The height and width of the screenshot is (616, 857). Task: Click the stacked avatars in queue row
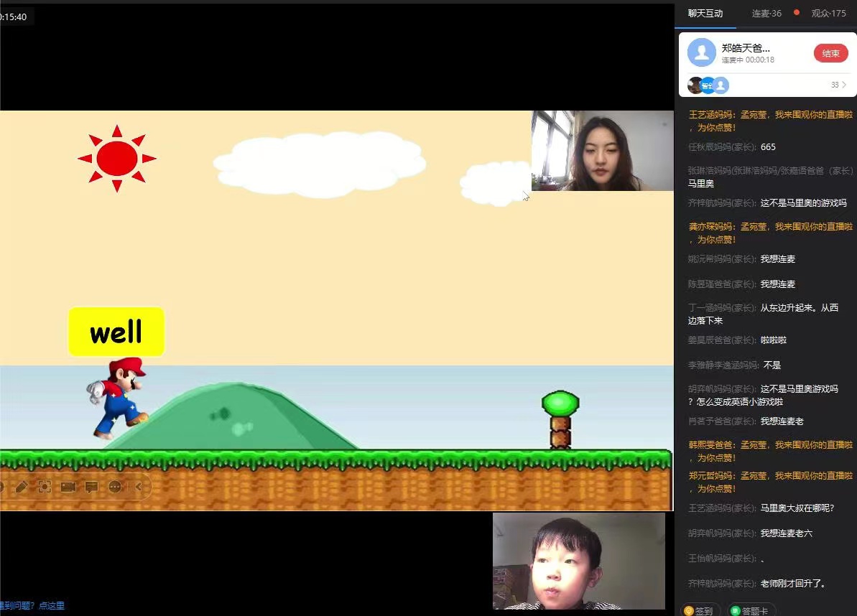pyautogui.click(x=708, y=85)
